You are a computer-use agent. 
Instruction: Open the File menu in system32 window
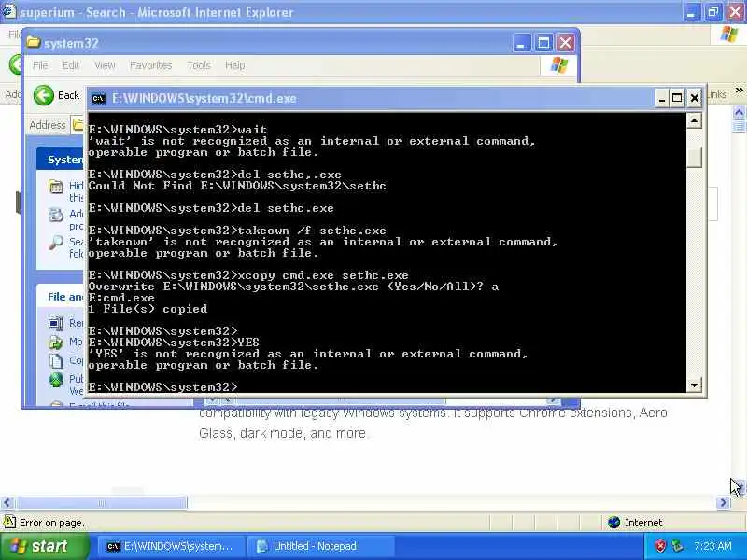click(x=40, y=65)
